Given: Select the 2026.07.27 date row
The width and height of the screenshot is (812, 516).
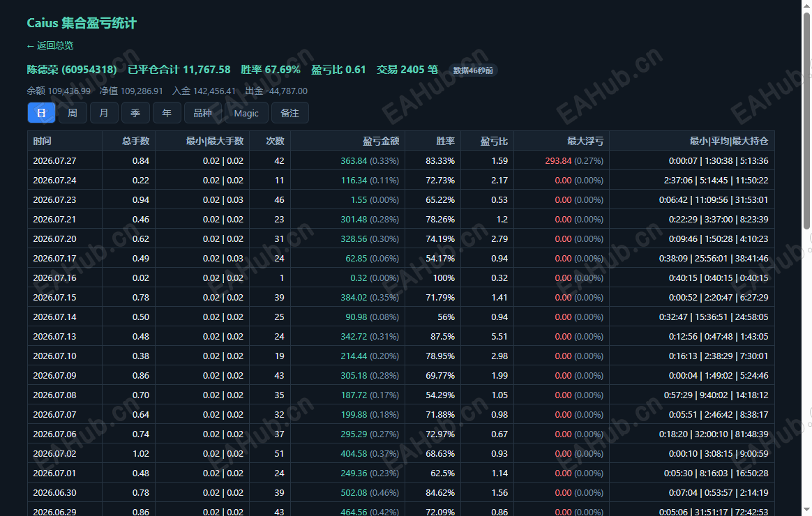Looking at the screenshot, I should click(401, 160).
